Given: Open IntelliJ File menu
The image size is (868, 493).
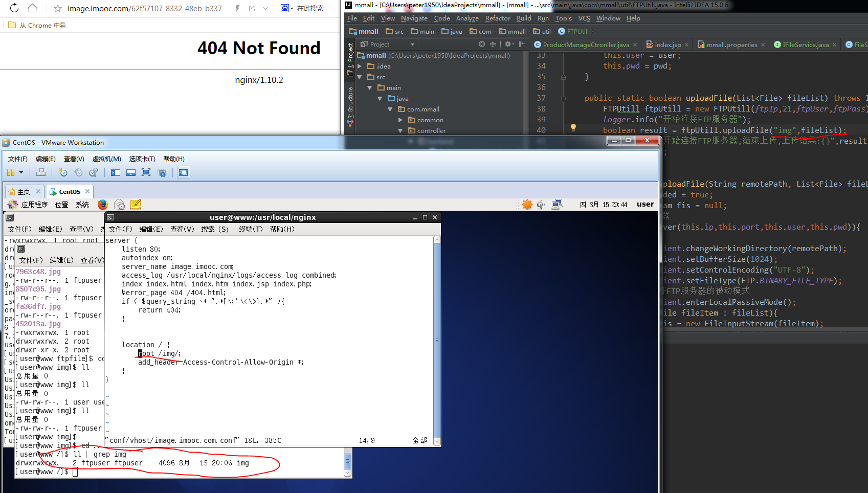Looking at the screenshot, I should click(x=352, y=18).
